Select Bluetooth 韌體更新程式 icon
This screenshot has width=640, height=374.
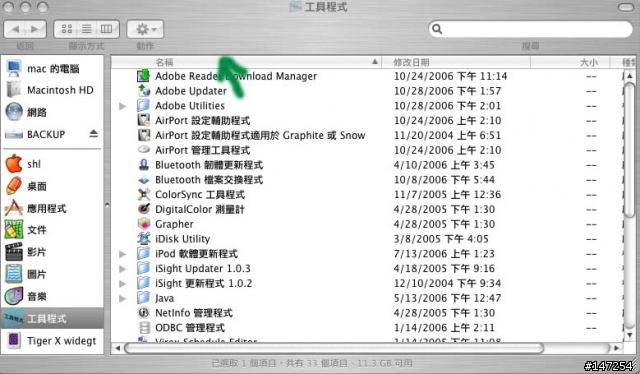pyautogui.click(x=143, y=165)
